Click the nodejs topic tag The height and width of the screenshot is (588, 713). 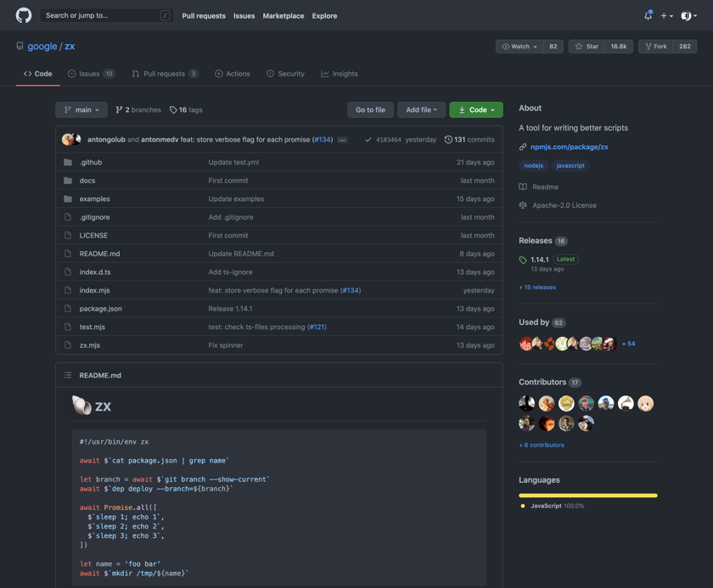pyautogui.click(x=533, y=165)
